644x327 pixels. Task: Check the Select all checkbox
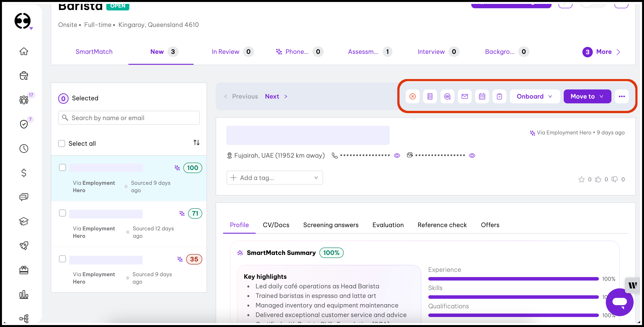click(61, 143)
